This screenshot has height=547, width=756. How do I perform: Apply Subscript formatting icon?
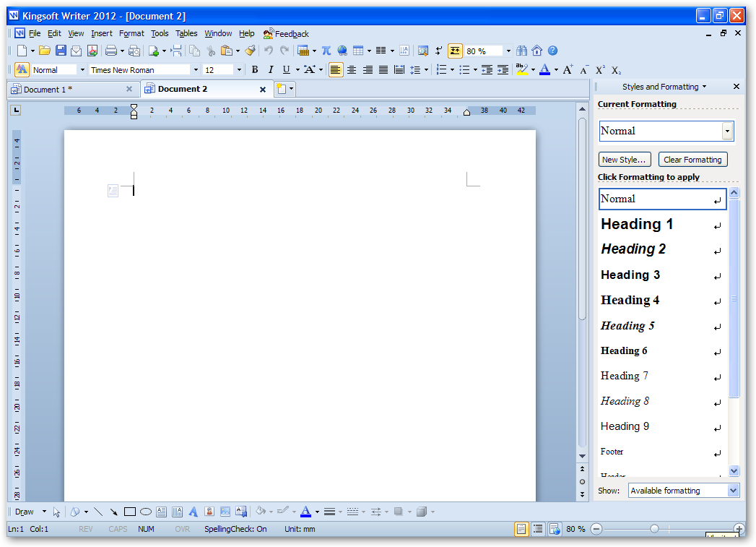coord(616,70)
